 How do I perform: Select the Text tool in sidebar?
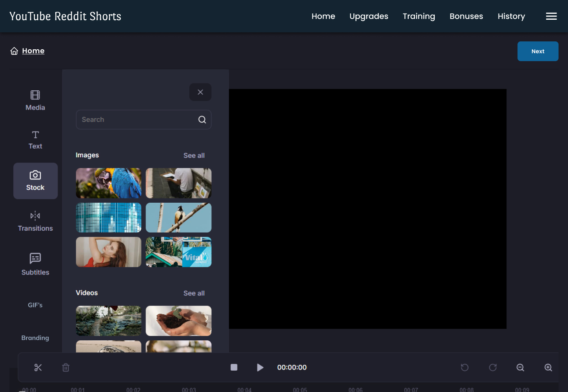(x=35, y=140)
